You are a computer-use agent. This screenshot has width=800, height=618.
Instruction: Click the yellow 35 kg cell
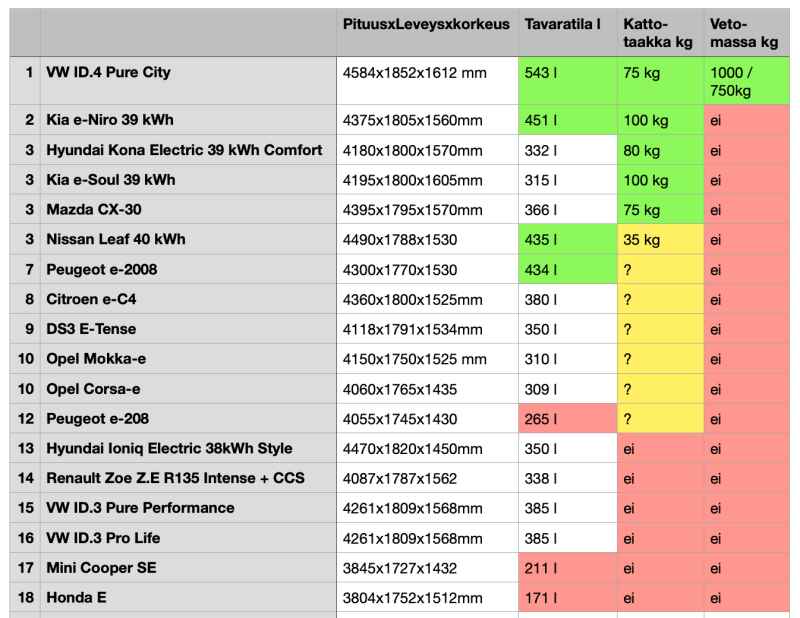(x=659, y=240)
